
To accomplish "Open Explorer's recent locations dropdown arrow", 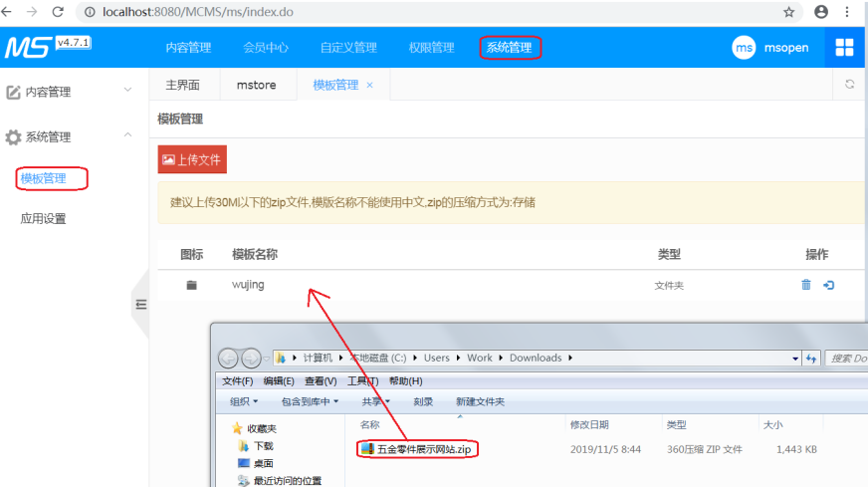I will 266,359.
